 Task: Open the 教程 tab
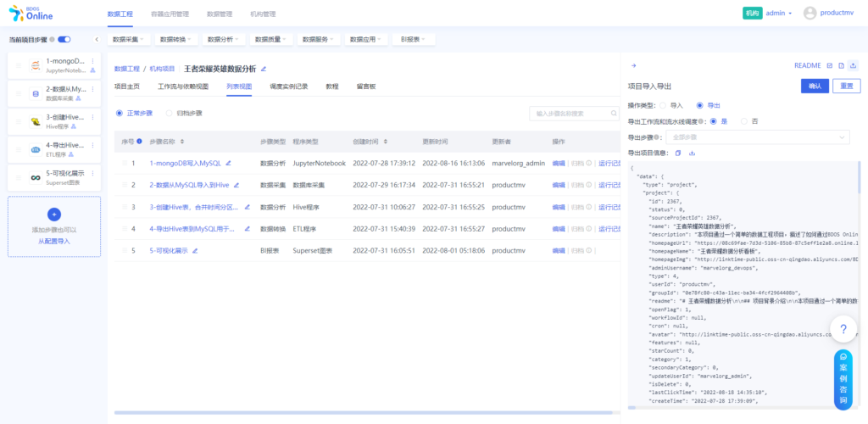click(332, 86)
